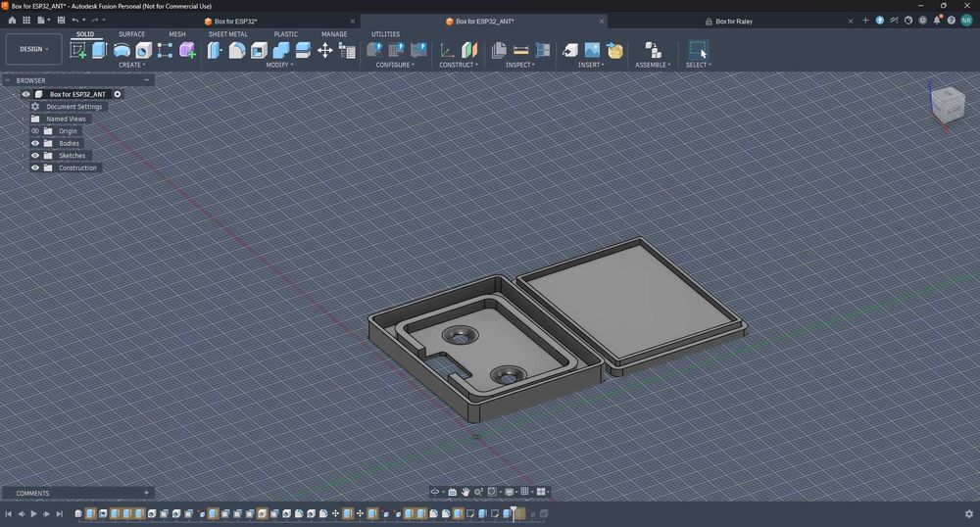Switch to the PLASTIC tab
Image resolution: width=980 pixels, height=527 pixels.
coord(285,34)
